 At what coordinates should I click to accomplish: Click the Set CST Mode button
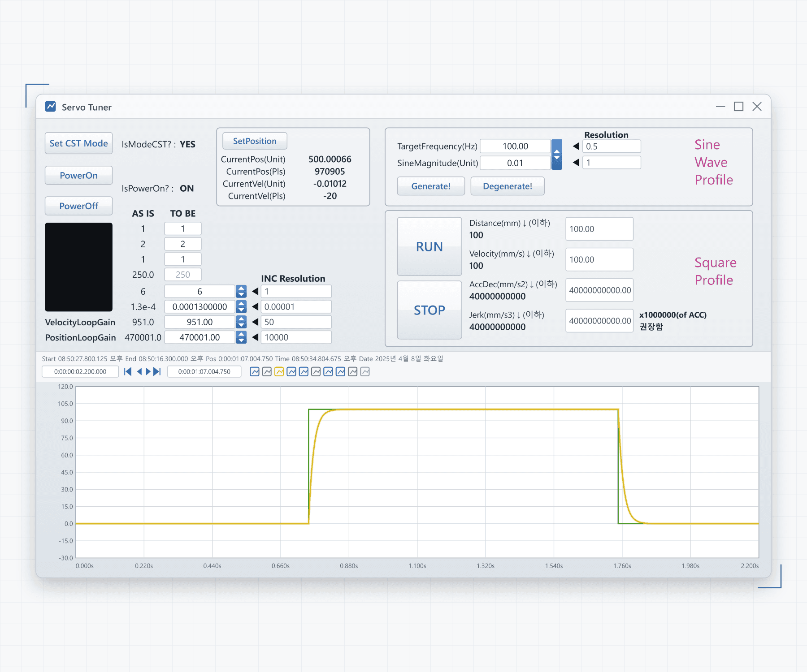pyautogui.click(x=78, y=143)
